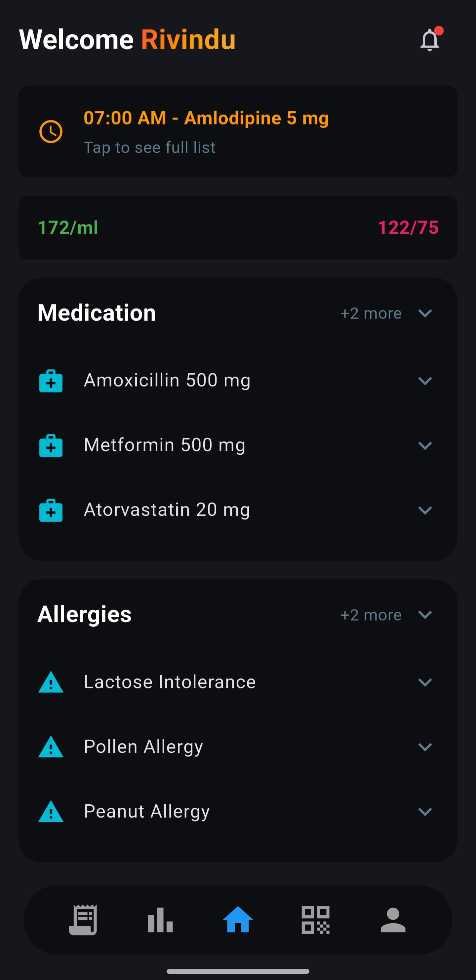The width and height of the screenshot is (476, 980).
Task: Expand Metformin 500 mg details chevron
Action: [x=425, y=445]
